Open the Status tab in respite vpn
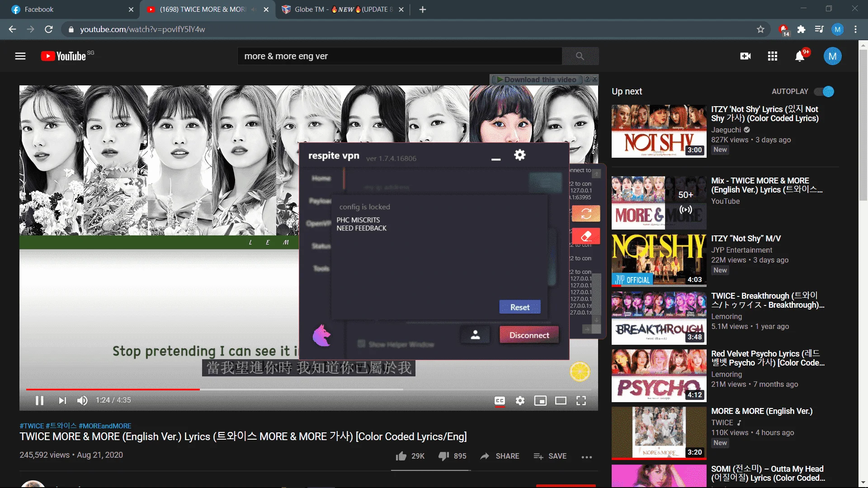This screenshot has width=868, height=488. click(321, 246)
